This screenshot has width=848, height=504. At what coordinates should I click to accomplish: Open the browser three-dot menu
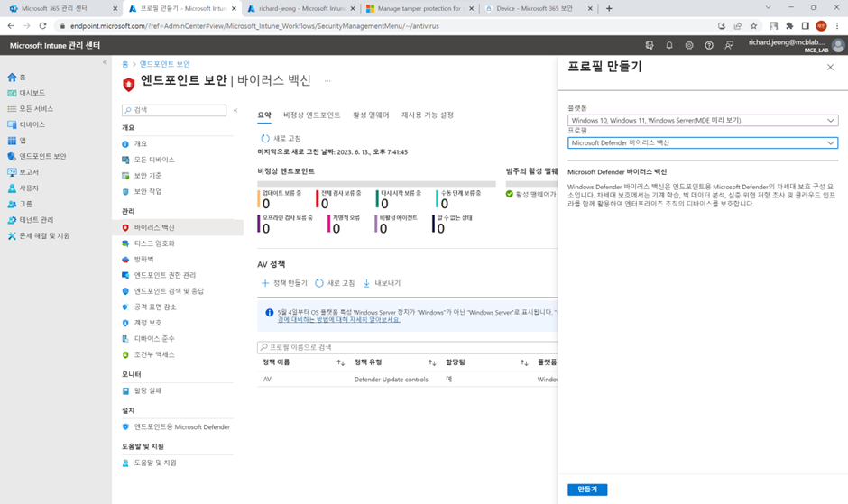(x=837, y=26)
